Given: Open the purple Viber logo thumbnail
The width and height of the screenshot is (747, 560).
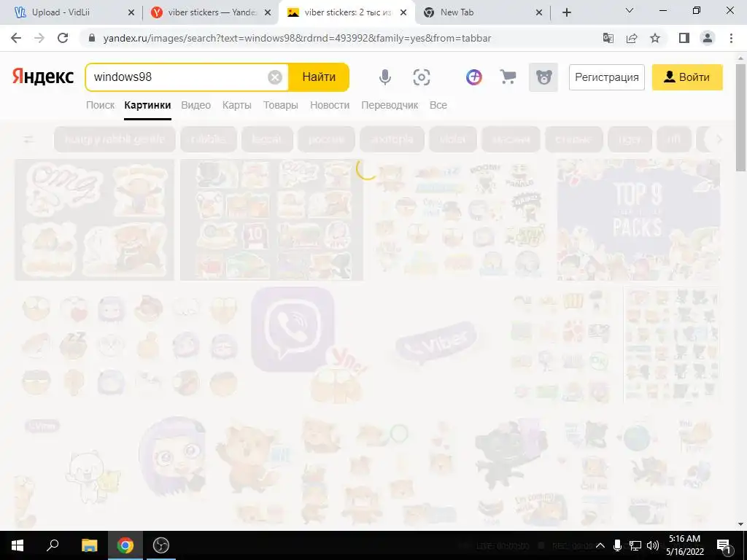Looking at the screenshot, I should [310, 344].
